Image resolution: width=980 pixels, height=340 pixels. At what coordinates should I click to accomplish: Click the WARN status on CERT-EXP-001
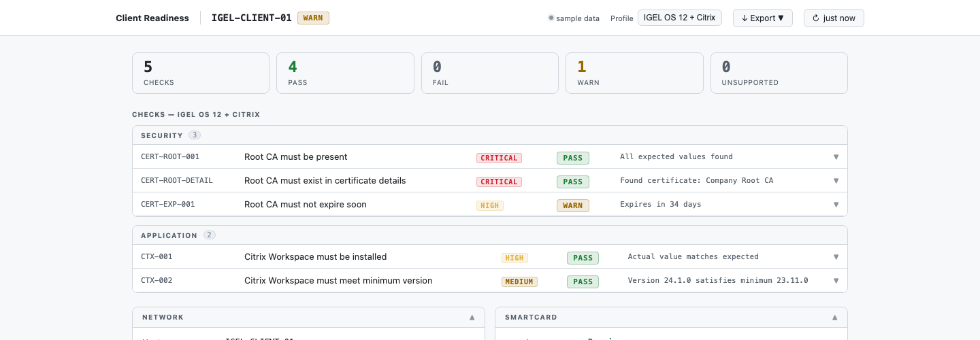[x=573, y=205]
